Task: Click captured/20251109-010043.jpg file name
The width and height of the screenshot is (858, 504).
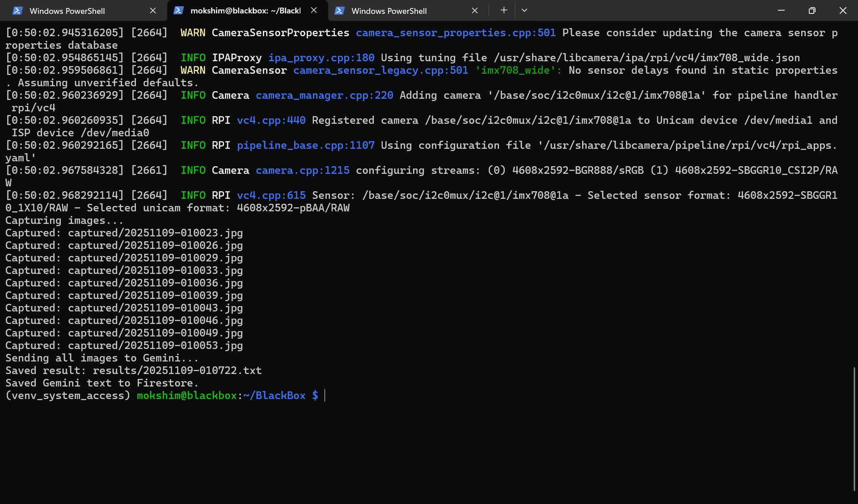Action: pos(155,308)
